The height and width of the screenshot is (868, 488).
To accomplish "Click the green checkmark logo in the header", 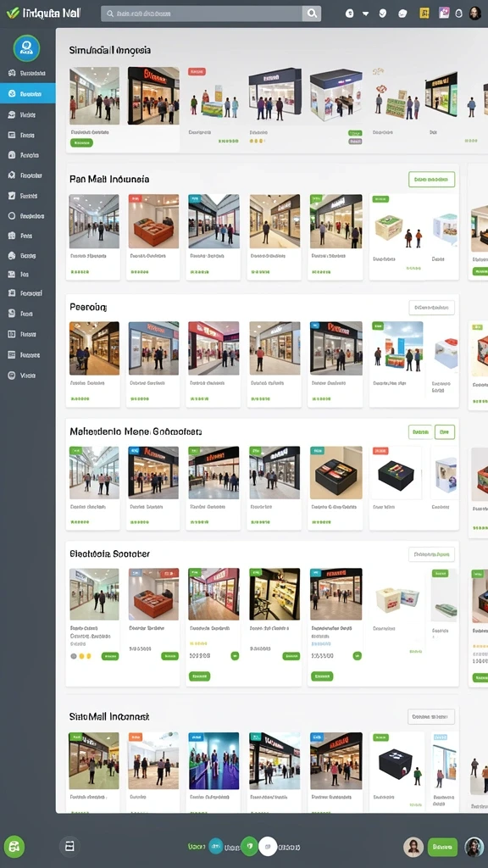I will 12,13.
